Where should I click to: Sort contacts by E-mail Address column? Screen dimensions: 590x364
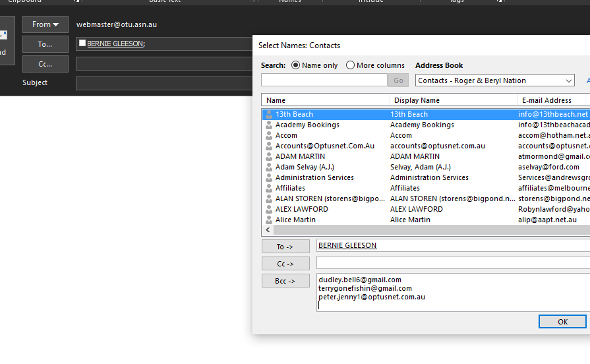552,100
